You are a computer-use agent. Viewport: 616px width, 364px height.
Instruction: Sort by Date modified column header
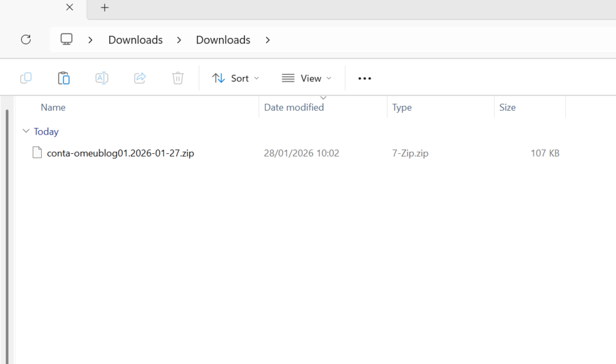(294, 108)
